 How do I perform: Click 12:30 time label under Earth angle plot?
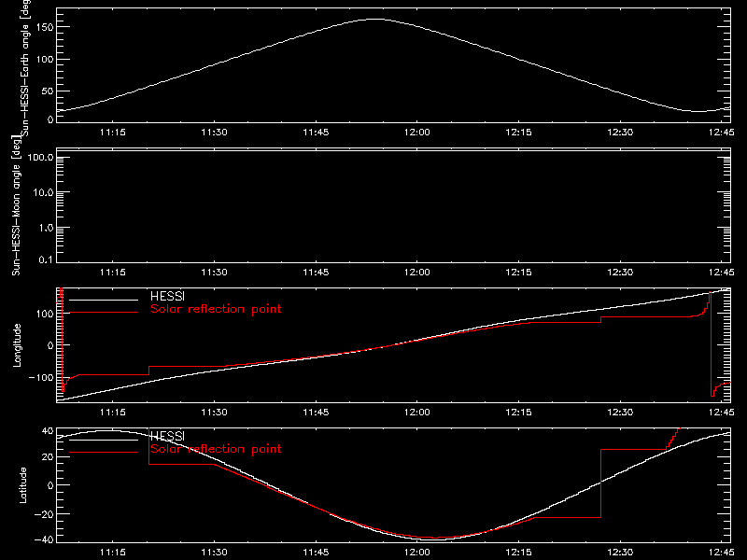[x=620, y=132]
